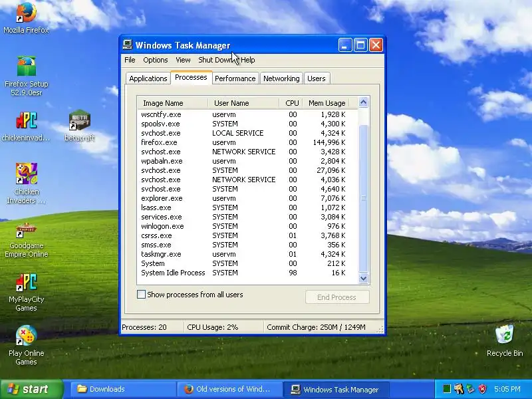
Task: Maximize the Task Manager window
Action: pyautogui.click(x=360, y=45)
